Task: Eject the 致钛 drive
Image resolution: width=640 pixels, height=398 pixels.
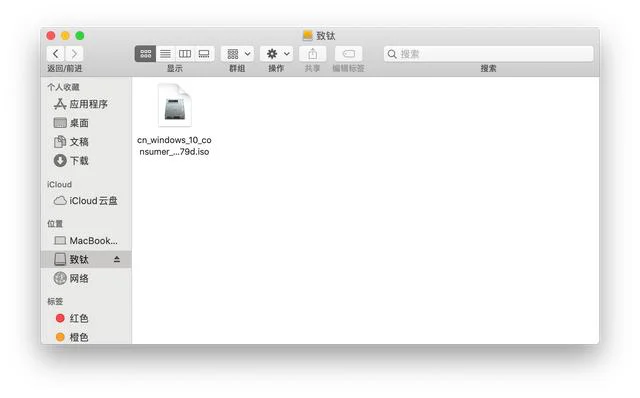Action: pos(117,259)
